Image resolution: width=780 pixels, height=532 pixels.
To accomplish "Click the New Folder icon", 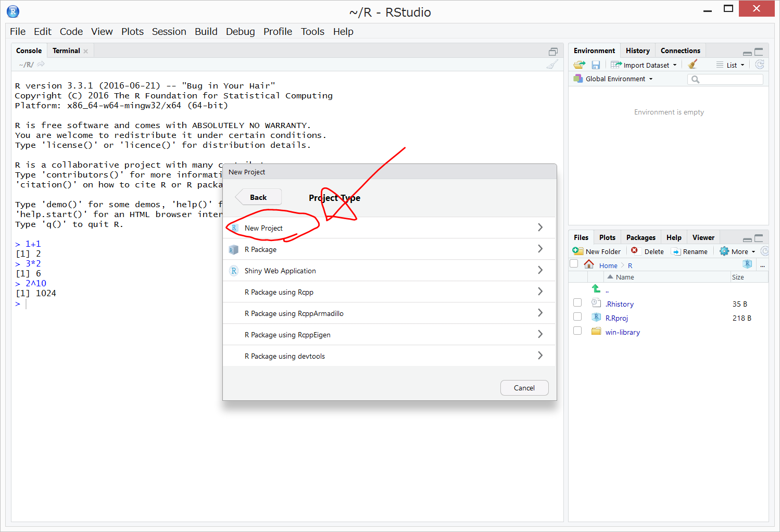I will (x=578, y=251).
